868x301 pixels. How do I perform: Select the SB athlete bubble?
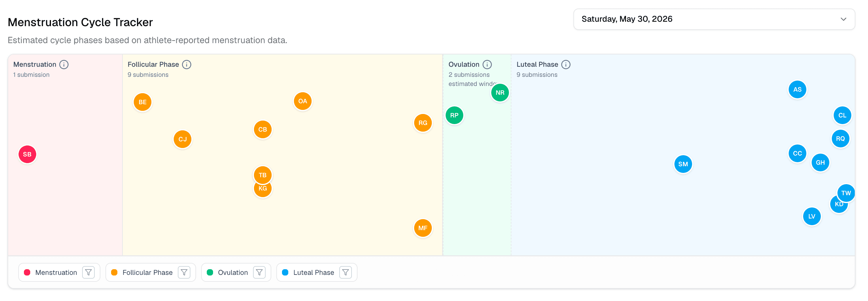click(x=27, y=154)
